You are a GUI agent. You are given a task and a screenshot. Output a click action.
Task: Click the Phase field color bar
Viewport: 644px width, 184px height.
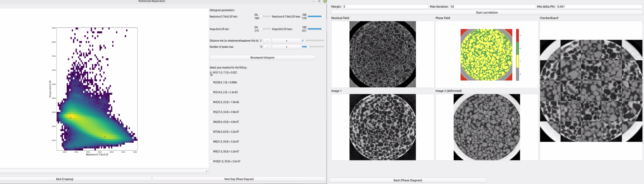[518, 55]
